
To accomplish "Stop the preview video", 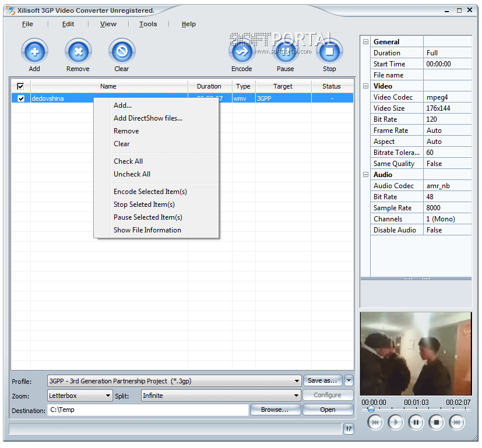I will point(436,422).
